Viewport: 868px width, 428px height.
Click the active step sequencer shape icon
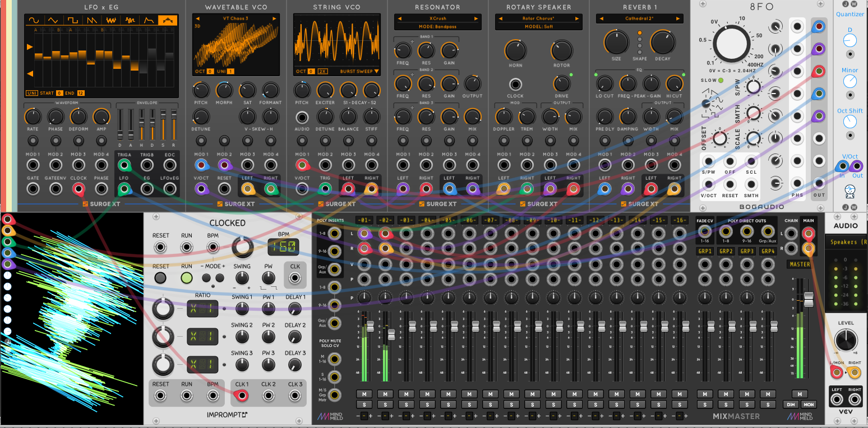point(168,20)
